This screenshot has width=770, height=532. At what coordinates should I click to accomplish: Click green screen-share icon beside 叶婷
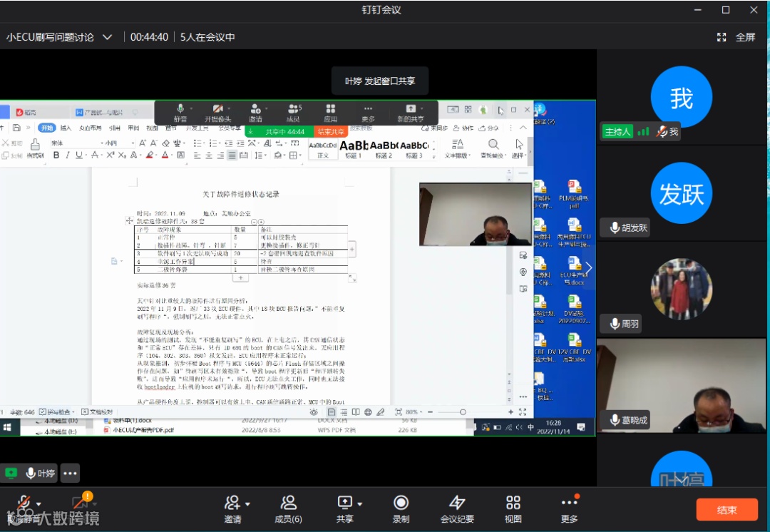coord(11,473)
